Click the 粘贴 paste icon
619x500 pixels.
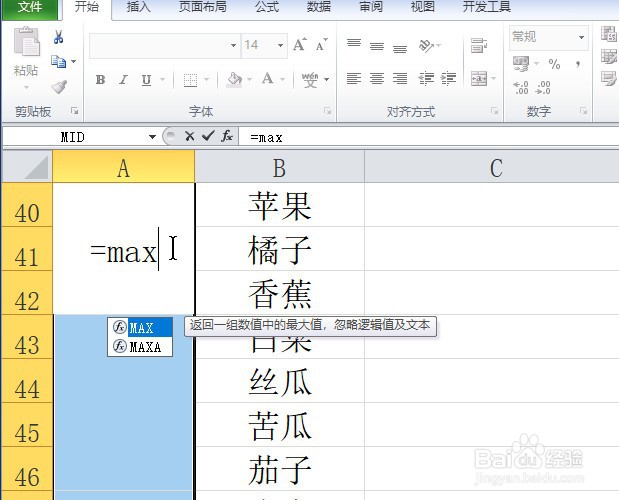point(26,41)
